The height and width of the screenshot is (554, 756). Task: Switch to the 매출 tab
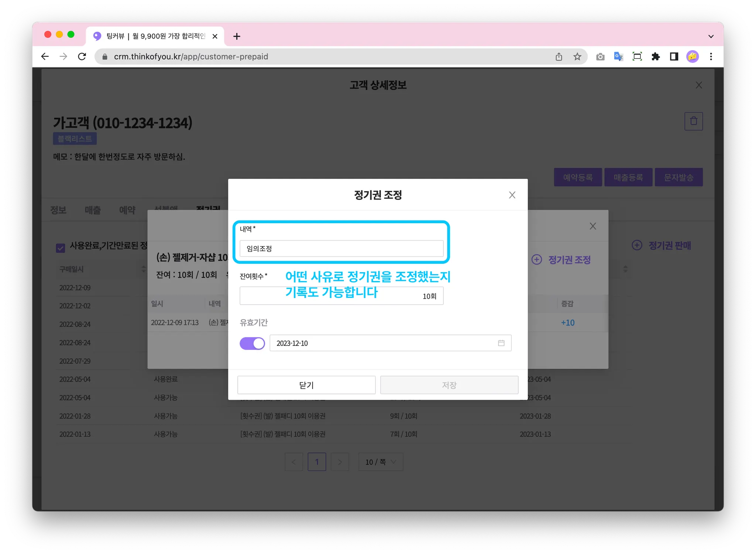click(93, 210)
